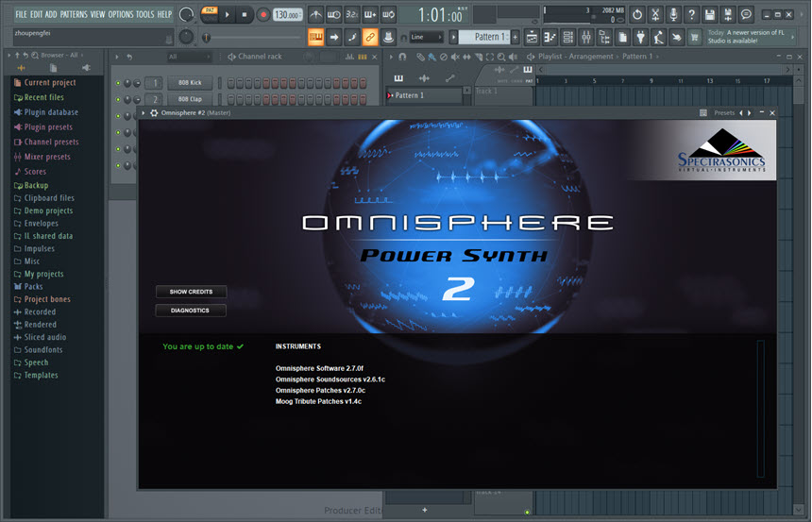This screenshot has height=522, width=812.
Task: Open help with the question mark icon
Action: (692, 14)
